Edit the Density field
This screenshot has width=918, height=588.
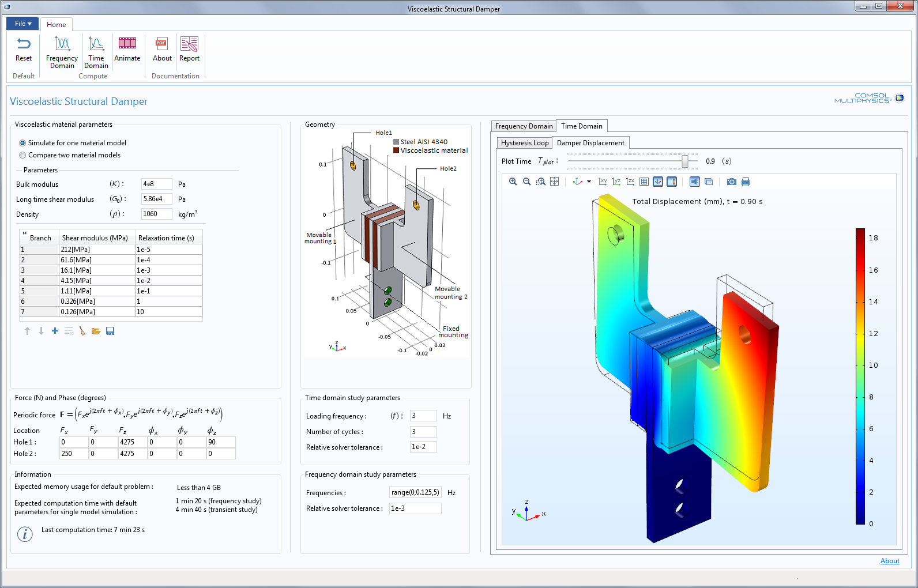tap(156, 214)
